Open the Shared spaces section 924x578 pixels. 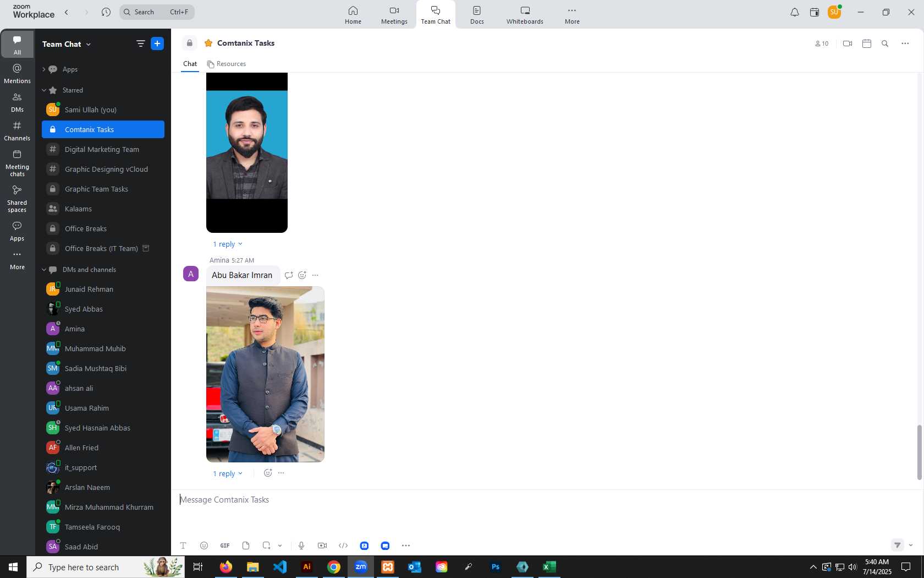[17, 199]
